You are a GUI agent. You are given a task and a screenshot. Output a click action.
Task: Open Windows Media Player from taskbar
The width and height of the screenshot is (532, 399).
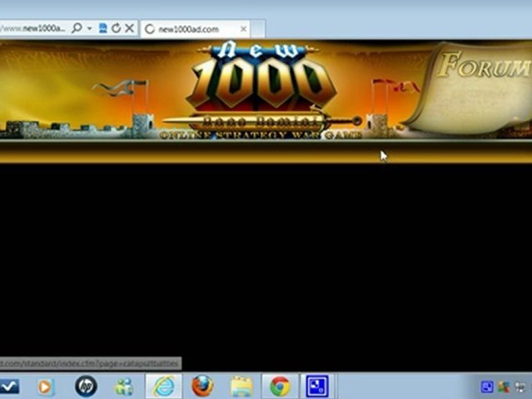click(45, 386)
